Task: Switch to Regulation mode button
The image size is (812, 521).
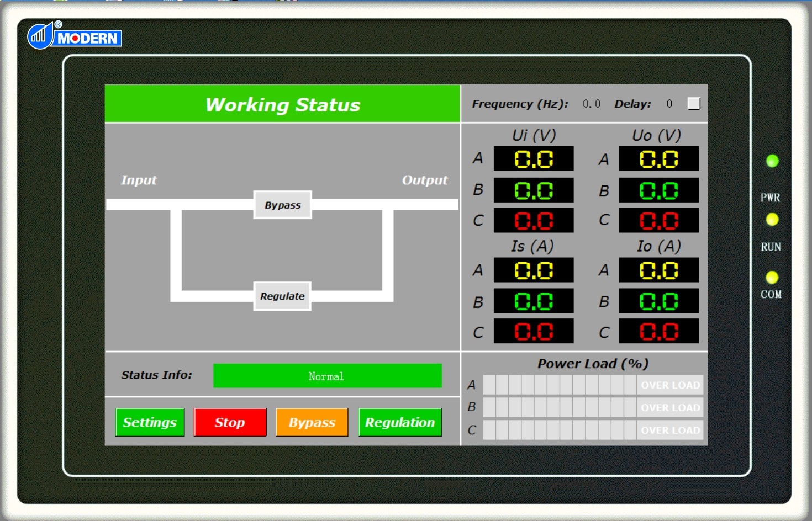Action: 400,422
